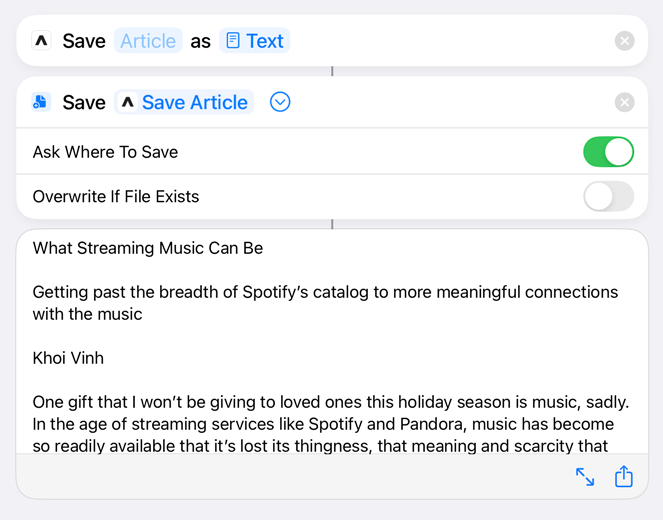Click the article subtitle about Spotify's catalog
The width and height of the screenshot is (663, 520).
point(325,303)
